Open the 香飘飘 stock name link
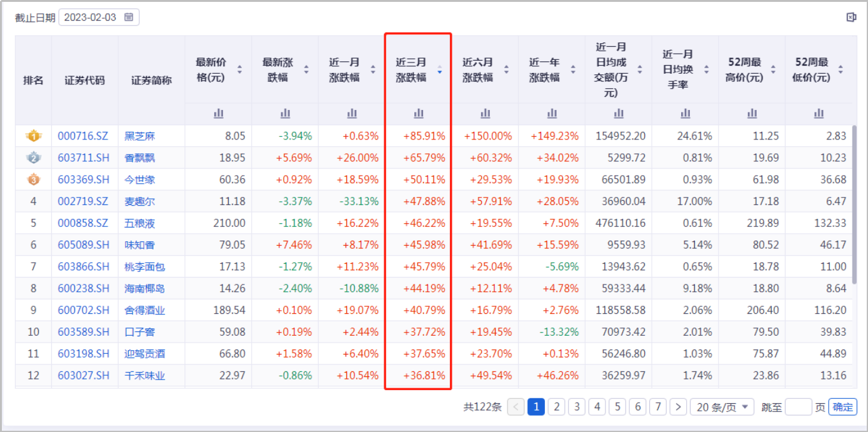This screenshot has width=868, height=432. click(x=140, y=158)
